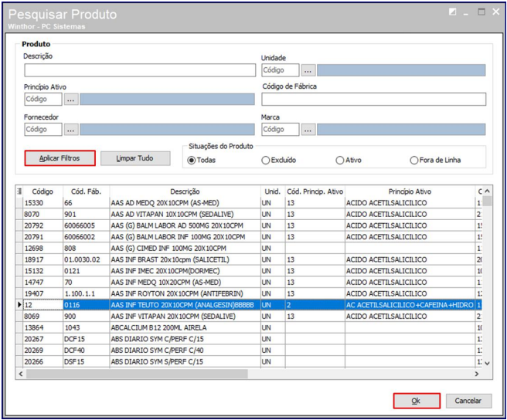507x420 pixels.
Task: Select row AAS AD MEDQ 20X10CPM (AS-MED)
Action: coord(249,203)
